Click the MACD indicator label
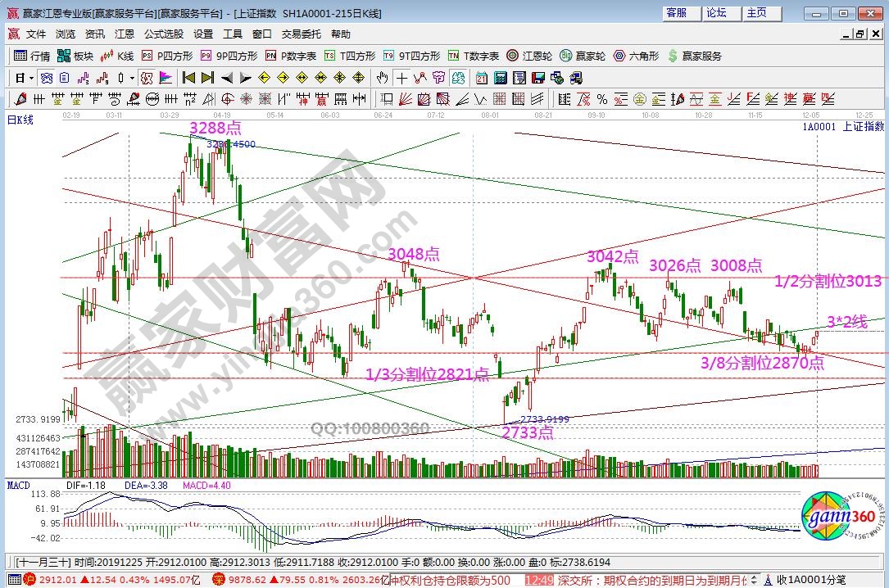Screen dimensions: 889x588 (18, 486)
